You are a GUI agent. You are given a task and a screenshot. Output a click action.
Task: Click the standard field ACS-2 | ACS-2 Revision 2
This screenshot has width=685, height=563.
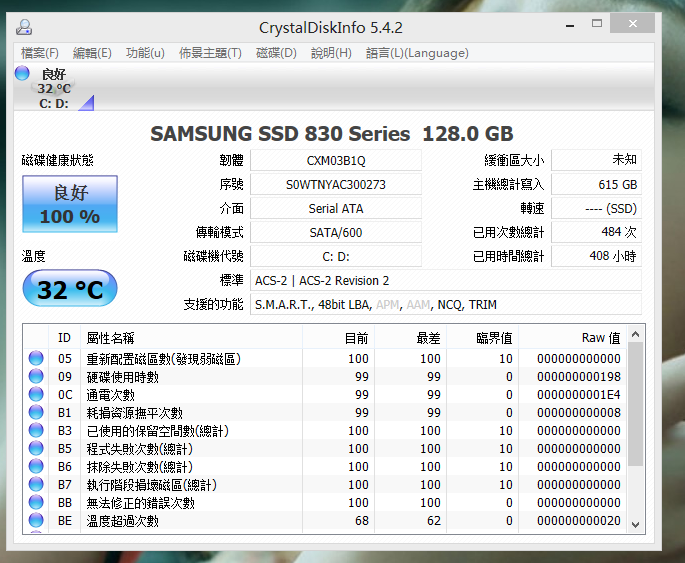(x=446, y=280)
